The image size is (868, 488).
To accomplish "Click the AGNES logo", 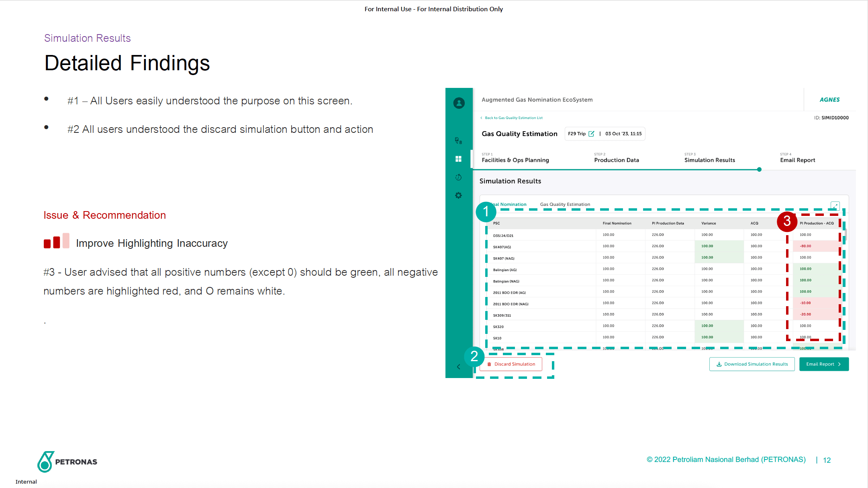I will click(x=829, y=100).
